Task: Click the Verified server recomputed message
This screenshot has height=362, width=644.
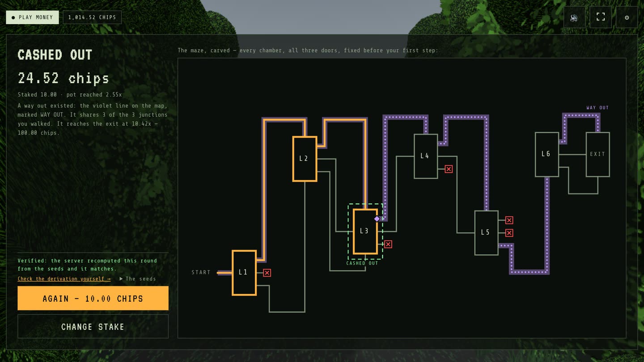Action: (88, 265)
